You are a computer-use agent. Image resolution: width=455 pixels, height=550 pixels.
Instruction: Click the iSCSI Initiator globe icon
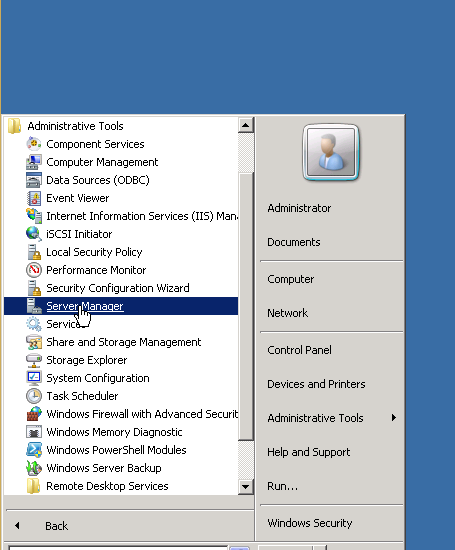(34, 234)
